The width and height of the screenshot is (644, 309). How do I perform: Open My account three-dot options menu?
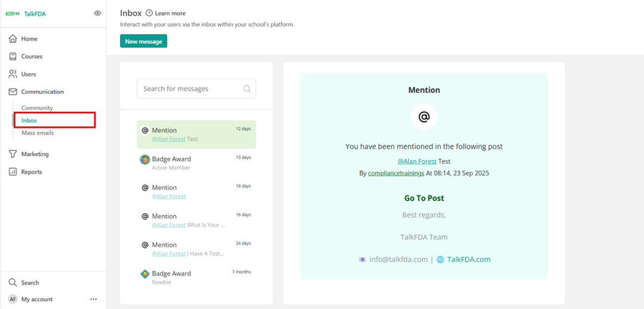coord(93,299)
